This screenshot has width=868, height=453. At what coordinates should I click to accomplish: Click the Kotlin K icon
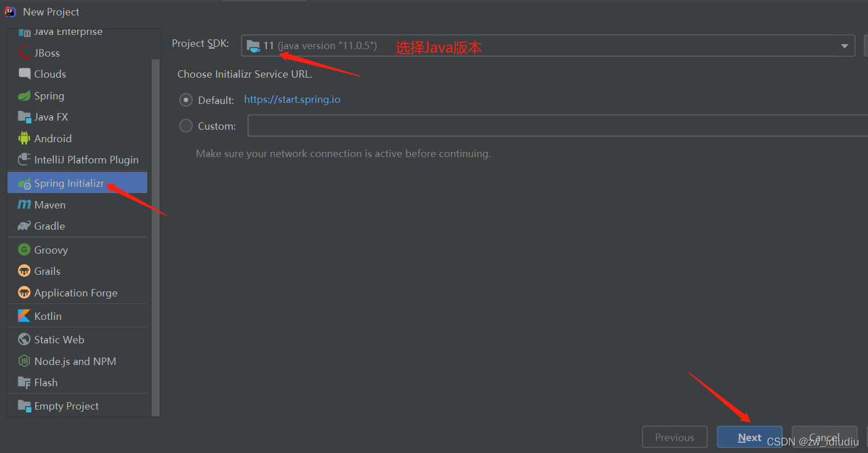pyautogui.click(x=25, y=316)
